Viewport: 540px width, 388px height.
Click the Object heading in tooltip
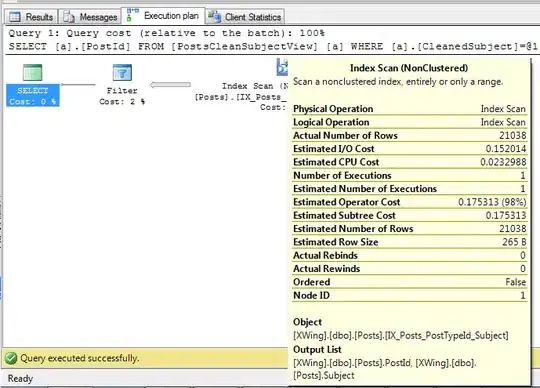(x=307, y=322)
